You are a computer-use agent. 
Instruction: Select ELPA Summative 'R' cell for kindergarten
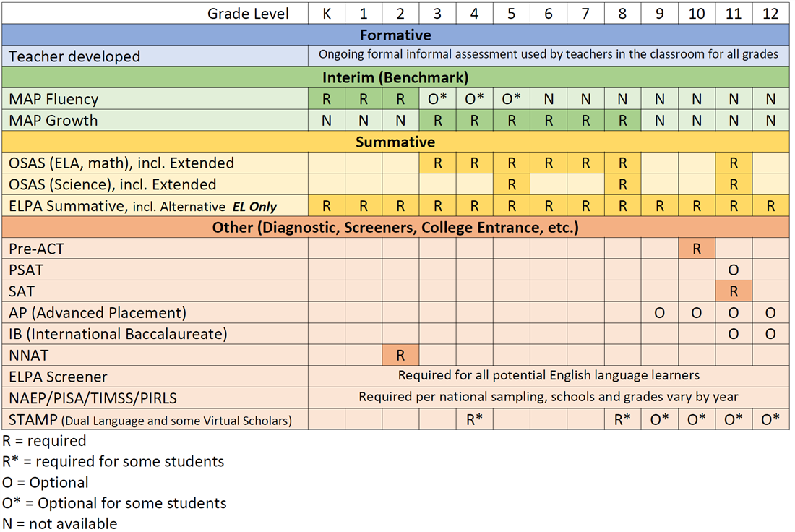327,206
